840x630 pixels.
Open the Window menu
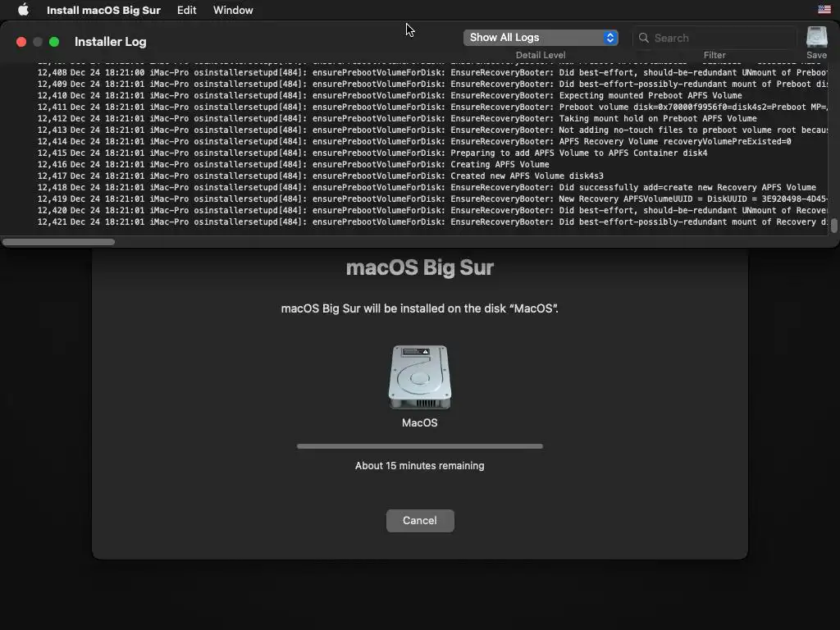(x=233, y=10)
